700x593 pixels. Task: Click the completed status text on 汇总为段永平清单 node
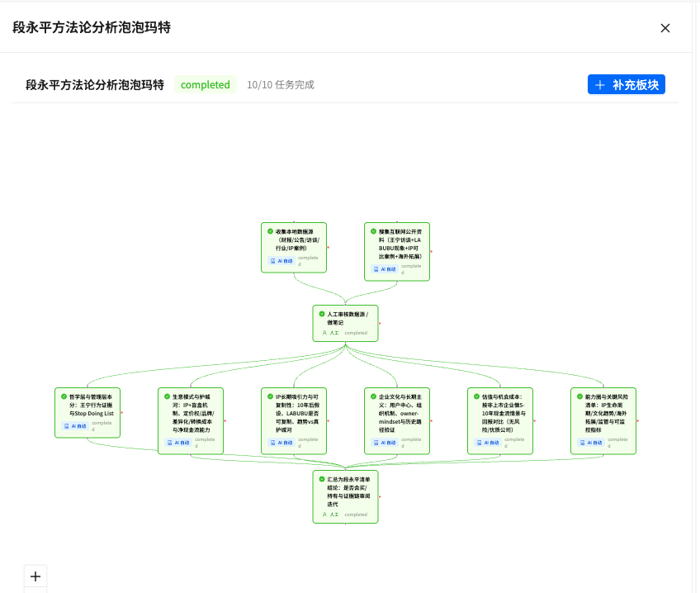[x=356, y=515]
